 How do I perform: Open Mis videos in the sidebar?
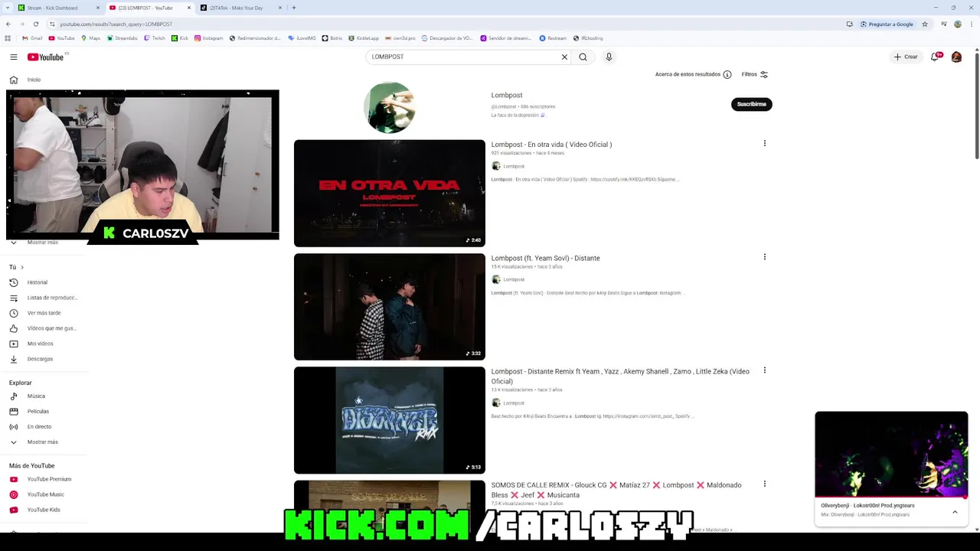[x=44, y=344]
